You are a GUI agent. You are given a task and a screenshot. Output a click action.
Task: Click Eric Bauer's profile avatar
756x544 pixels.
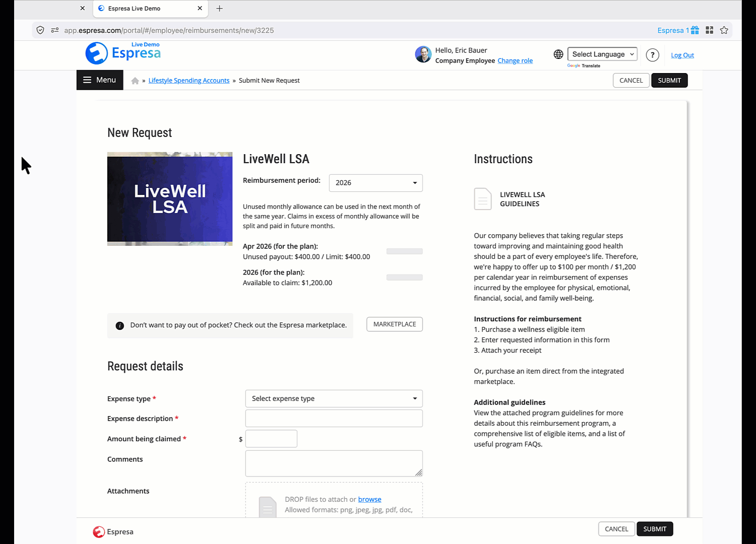tap(423, 54)
